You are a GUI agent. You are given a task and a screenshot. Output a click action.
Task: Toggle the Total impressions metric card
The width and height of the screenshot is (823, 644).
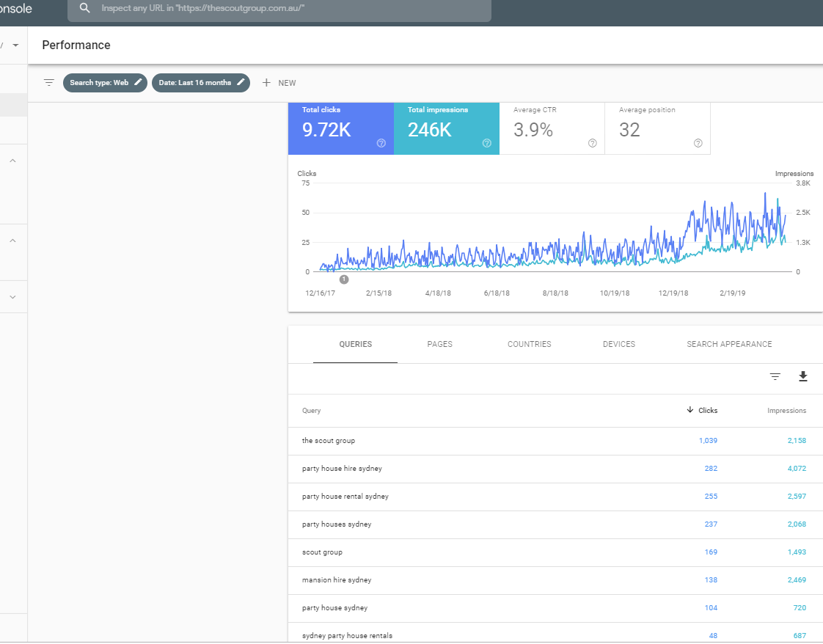[x=446, y=128]
